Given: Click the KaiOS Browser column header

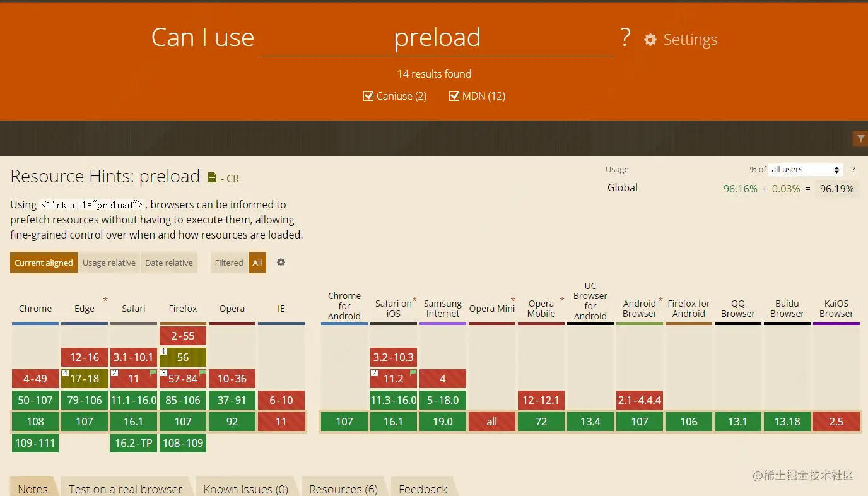Looking at the screenshot, I should [836, 309].
